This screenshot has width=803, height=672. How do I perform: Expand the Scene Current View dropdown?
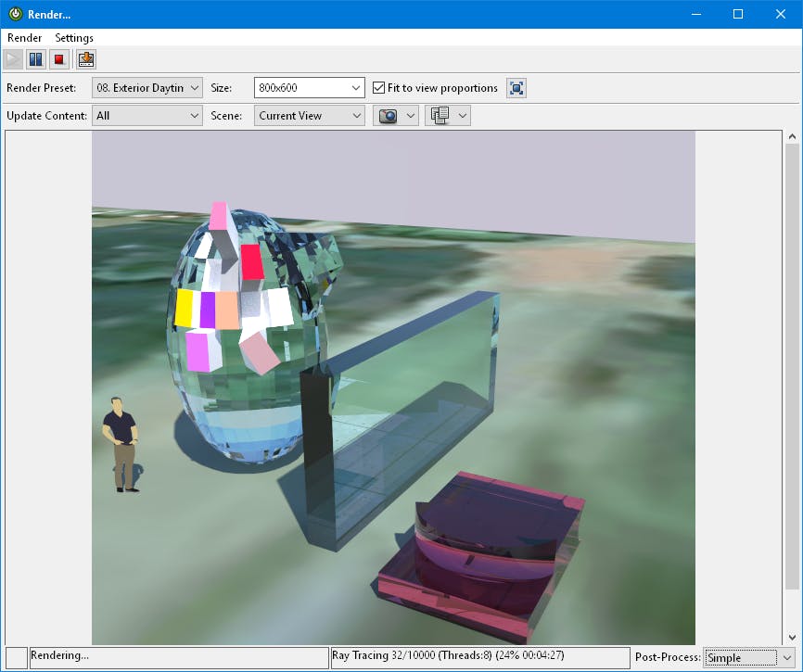pos(310,116)
